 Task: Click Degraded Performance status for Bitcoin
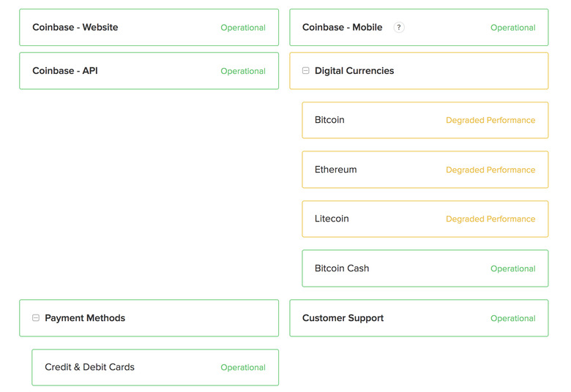[x=490, y=120]
